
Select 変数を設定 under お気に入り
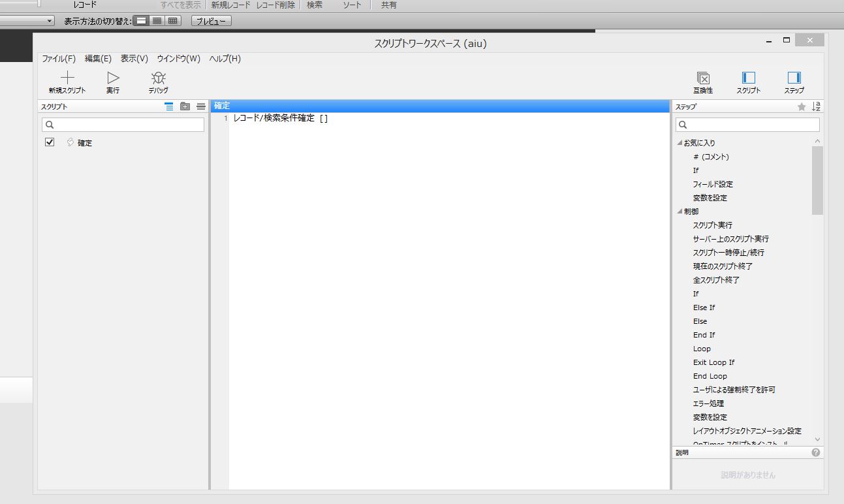pos(710,198)
